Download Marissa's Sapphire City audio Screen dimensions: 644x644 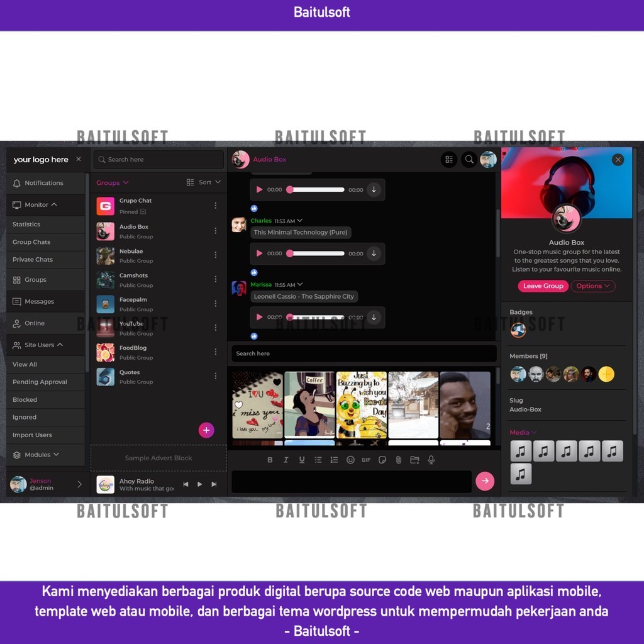374,317
